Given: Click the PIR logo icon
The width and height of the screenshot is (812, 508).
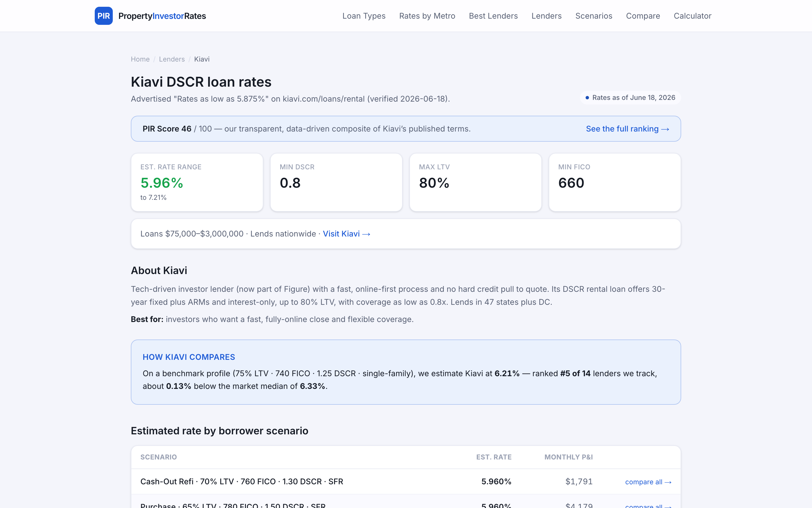Looking at the screenshot, I should (x=104, y=16).
